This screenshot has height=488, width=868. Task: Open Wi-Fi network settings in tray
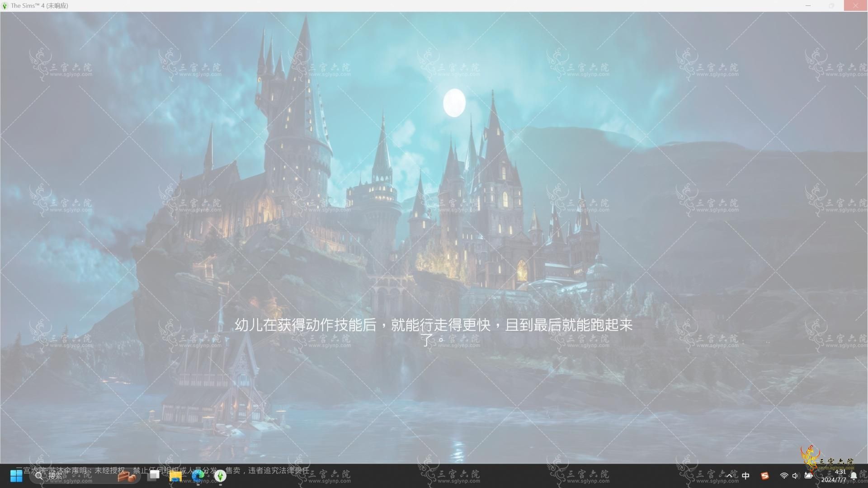tap(784, 476)
